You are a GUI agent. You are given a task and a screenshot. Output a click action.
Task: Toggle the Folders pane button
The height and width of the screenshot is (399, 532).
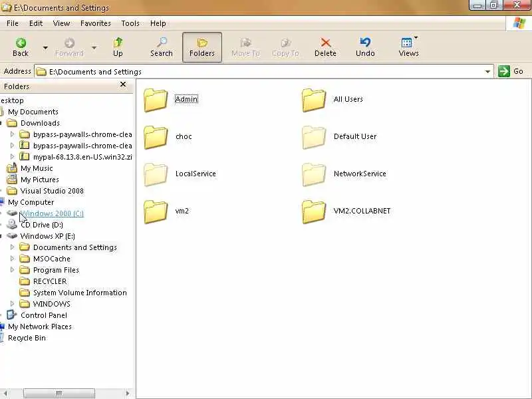(202, 47)
